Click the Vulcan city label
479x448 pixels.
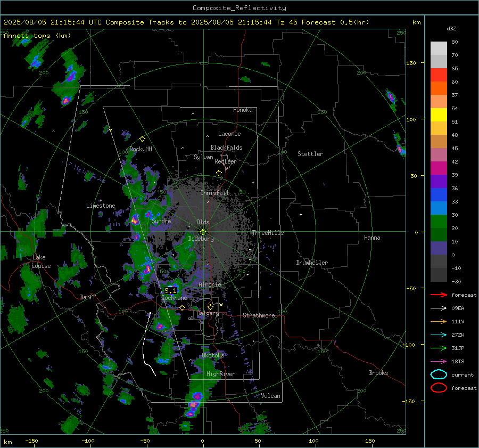point(270,396)
